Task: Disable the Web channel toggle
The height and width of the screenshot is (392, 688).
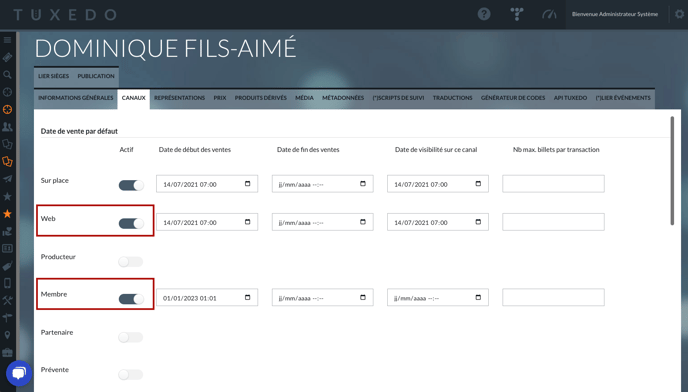Action: [x=131, y=223]
